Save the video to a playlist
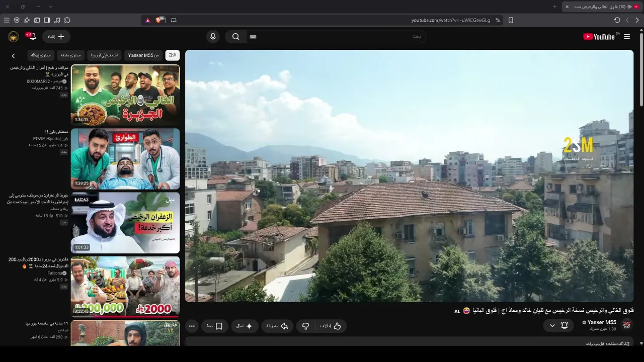Image resolution: width=644 pixels, height=362 pixels. (215, 326)
